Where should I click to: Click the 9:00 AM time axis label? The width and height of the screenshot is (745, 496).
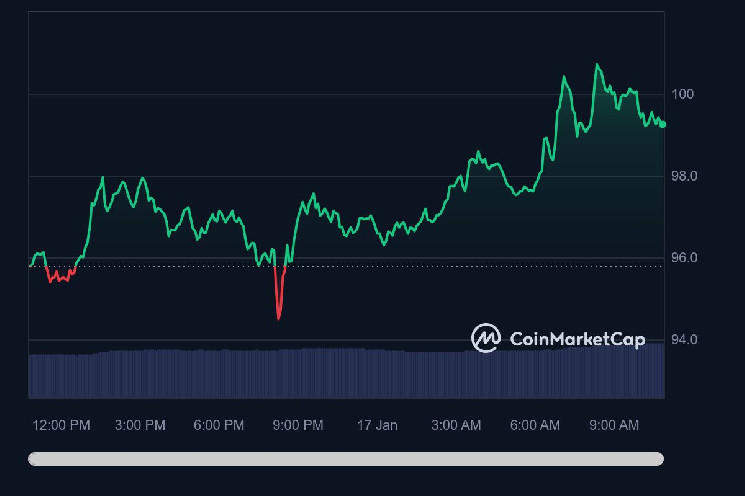pyautogui.click(x=614, y=425)
